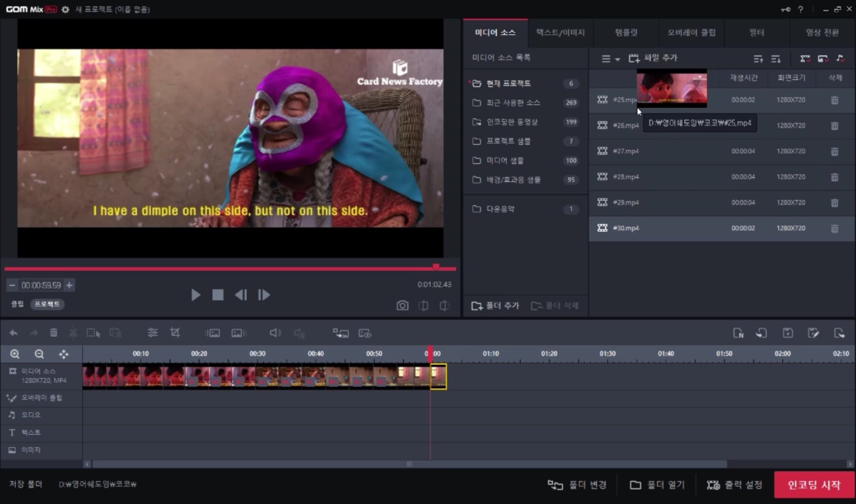Decrease timecode with minus stepper
Screen dimensions: 856x504
pyautogui.click(x=12, y=285)
